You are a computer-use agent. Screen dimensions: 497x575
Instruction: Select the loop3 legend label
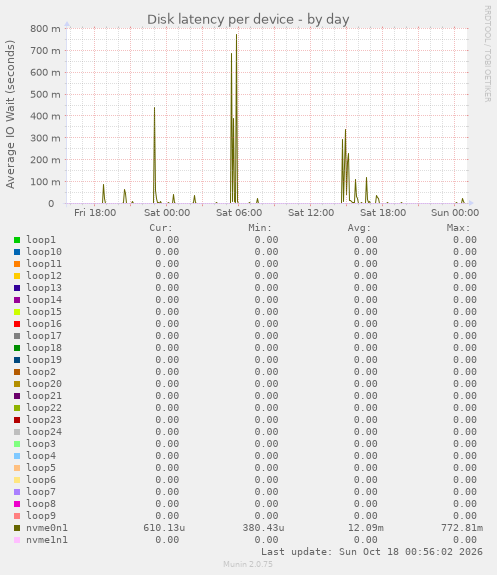click(x=41, y=444)
